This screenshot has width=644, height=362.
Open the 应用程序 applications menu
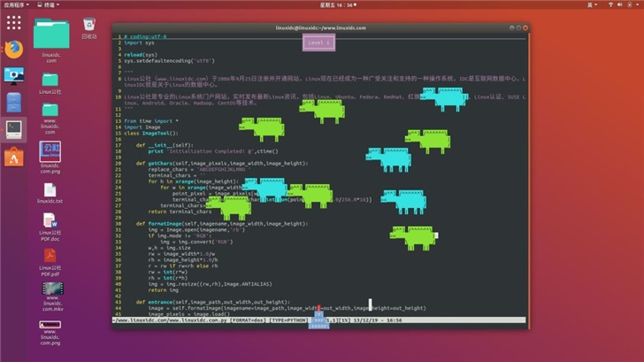19,4
